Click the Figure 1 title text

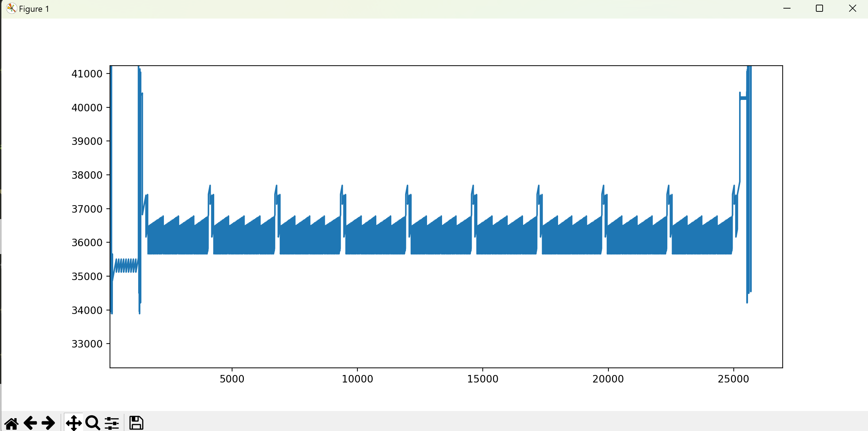34,9
